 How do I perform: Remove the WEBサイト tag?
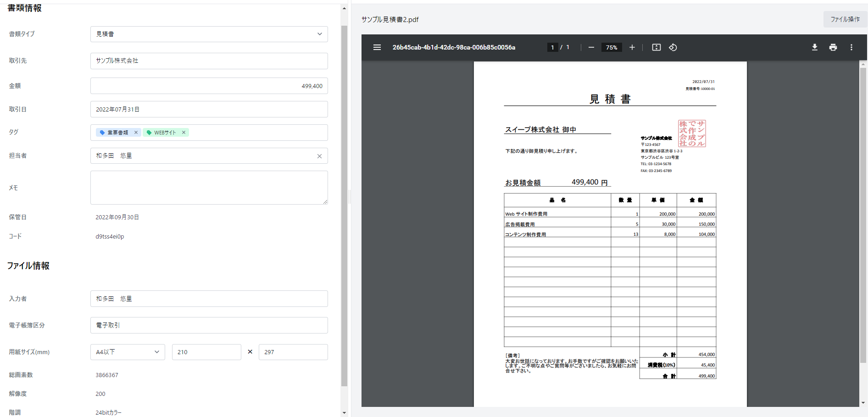[x=184, y=133]
